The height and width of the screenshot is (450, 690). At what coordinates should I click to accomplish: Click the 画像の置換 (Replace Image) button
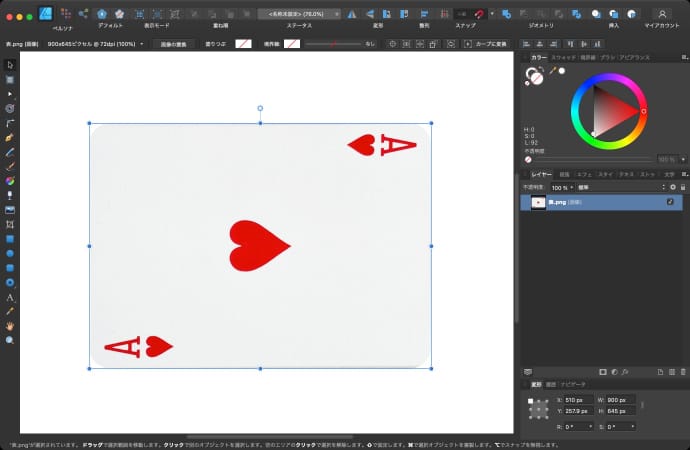(x=177, y=44)
